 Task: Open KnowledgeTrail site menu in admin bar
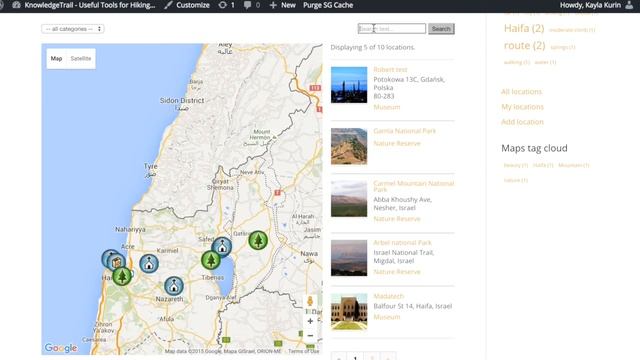tap(90, 5)
